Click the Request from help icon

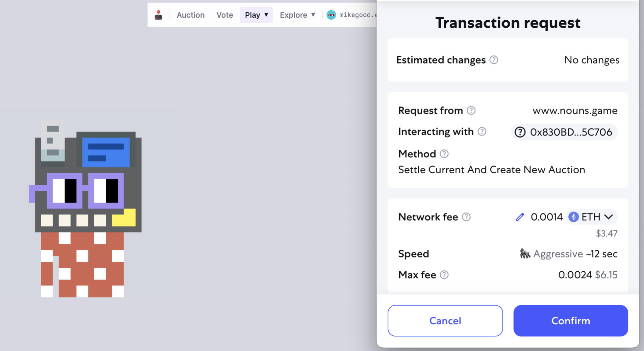(x=471, y=111)
